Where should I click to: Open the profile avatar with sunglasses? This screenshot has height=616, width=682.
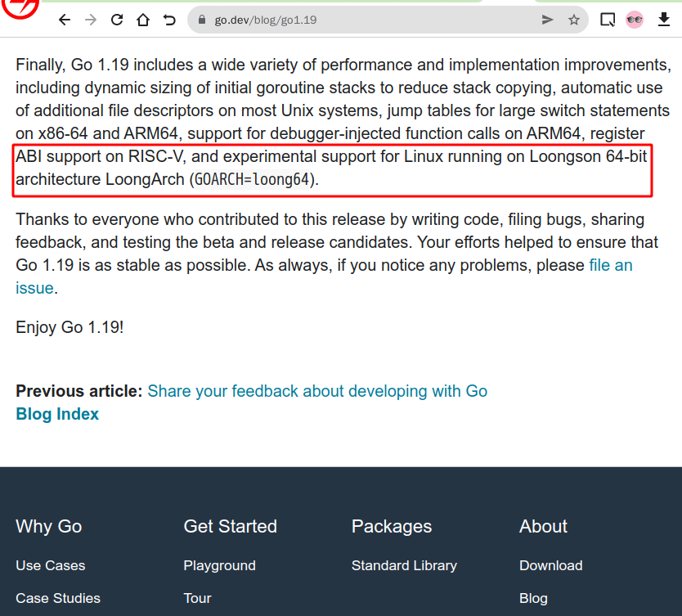pos(635,20)
